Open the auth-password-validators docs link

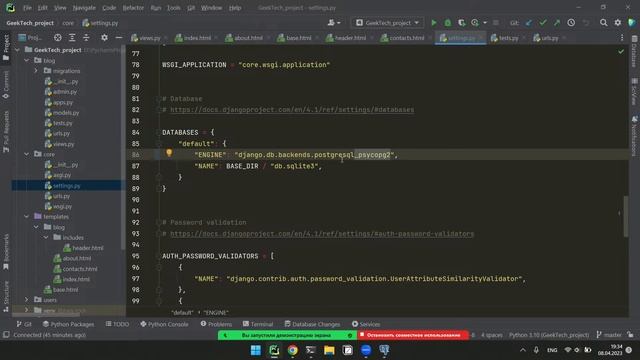(x=322, y=234)
